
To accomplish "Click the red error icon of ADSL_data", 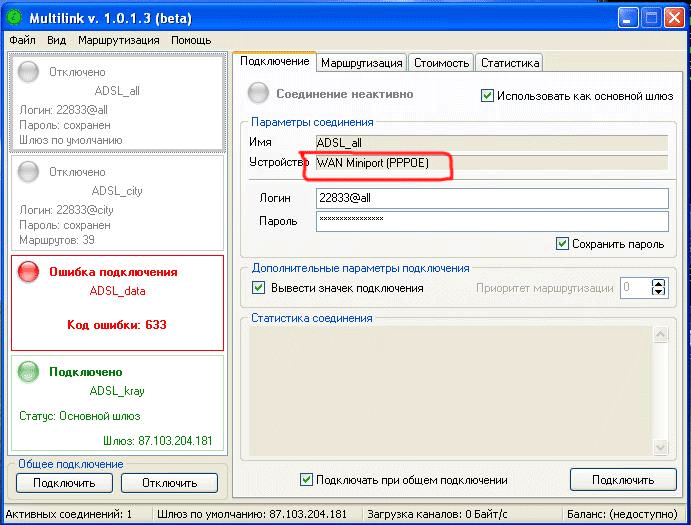I will (30, 272).
